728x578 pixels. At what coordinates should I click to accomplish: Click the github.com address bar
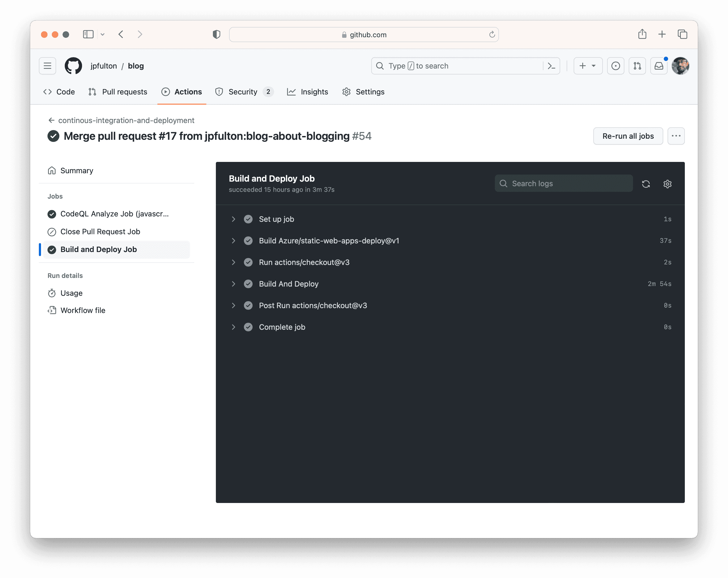(364, 35)
